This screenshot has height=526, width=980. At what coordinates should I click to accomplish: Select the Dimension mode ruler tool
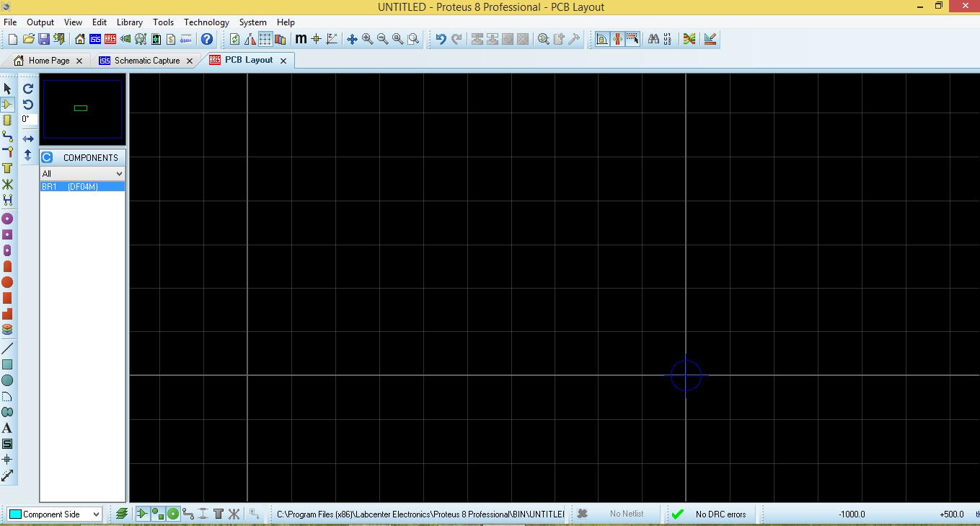click(x=7, y=475)
